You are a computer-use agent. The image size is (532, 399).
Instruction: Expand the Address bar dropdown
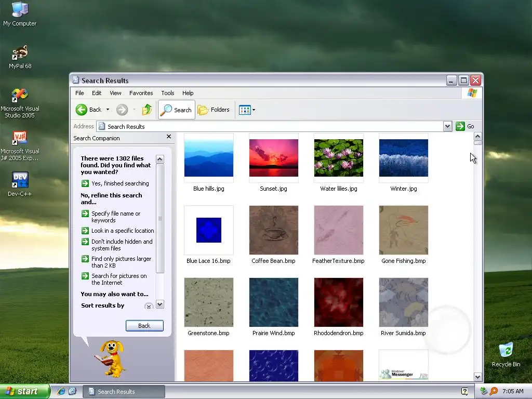point(447,126)
